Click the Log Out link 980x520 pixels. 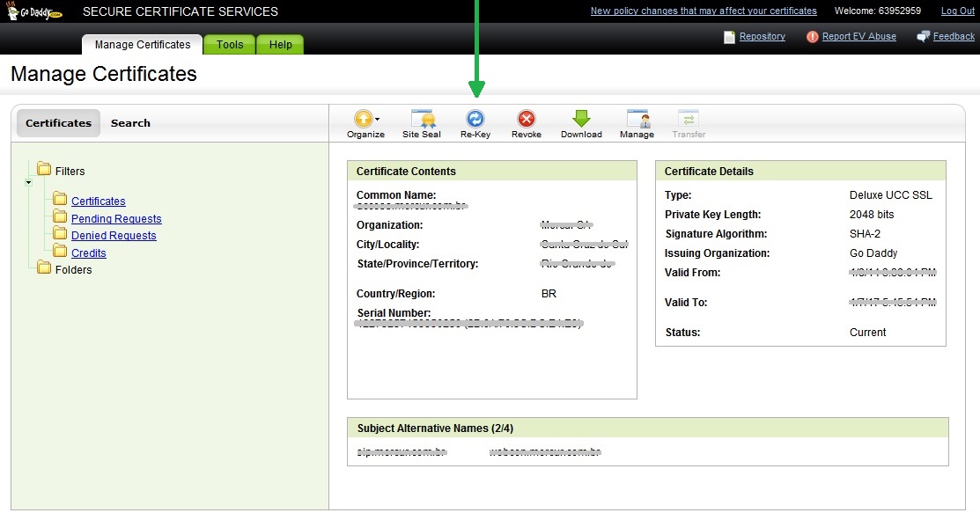coord(957,11)
